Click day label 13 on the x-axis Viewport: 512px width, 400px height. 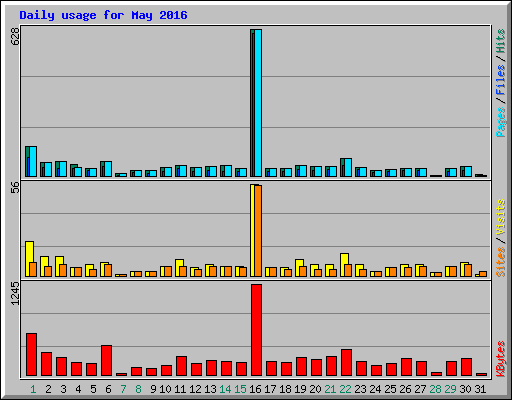click(210, 389)
